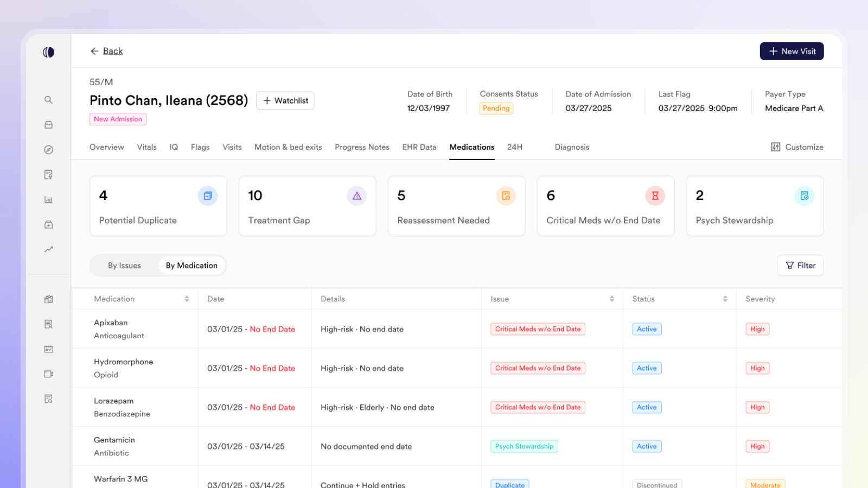Open the 24H tab
Screen dimensions: 868x488
click(515, 147)
